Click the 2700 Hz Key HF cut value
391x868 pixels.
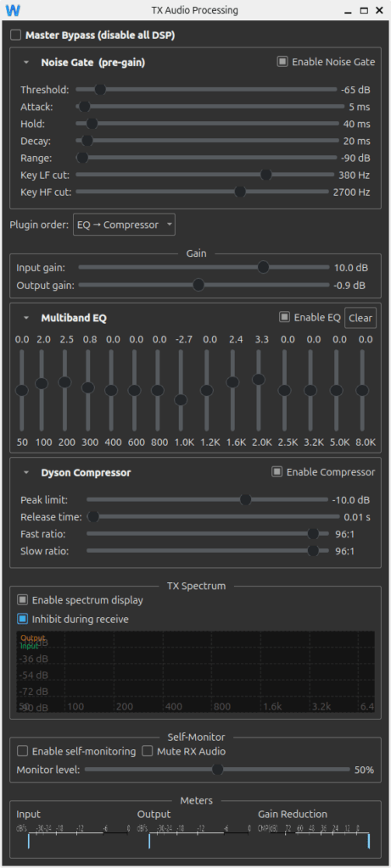(x=351, y=192)
